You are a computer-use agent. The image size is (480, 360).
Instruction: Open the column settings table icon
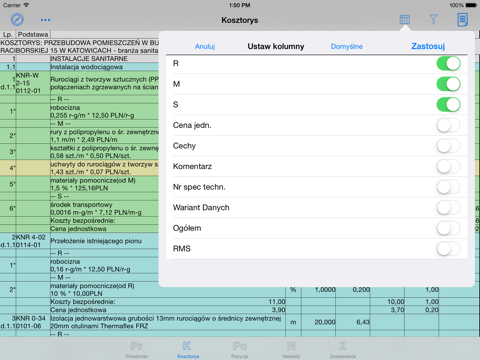[x=405, y=20]
